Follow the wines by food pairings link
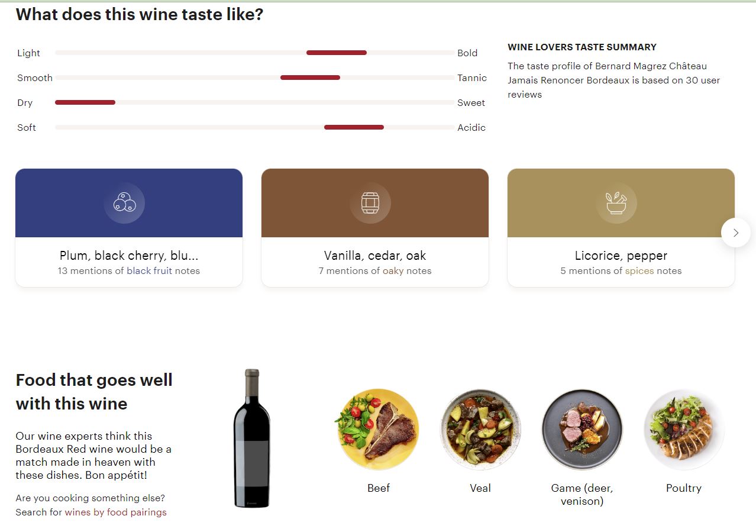This screenshot has height=532, width=756. (115, 512)
